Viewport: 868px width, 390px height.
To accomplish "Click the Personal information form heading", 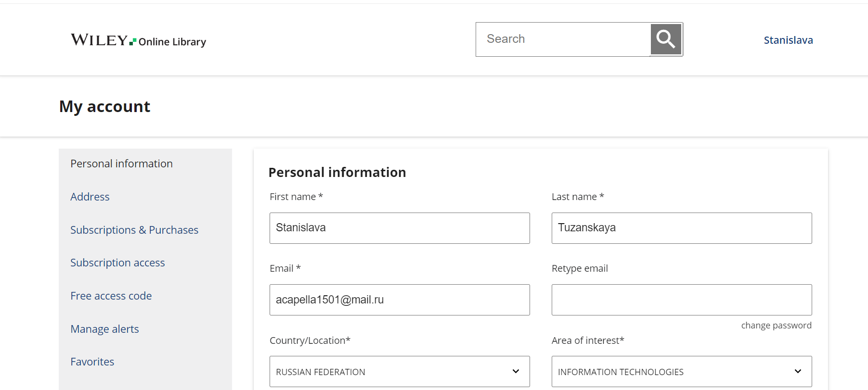I will [337, 172].
